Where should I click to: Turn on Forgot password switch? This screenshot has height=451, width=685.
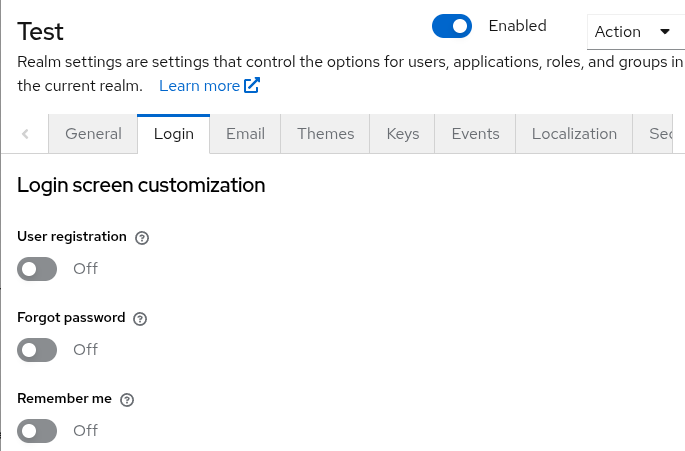pos(38,350)
